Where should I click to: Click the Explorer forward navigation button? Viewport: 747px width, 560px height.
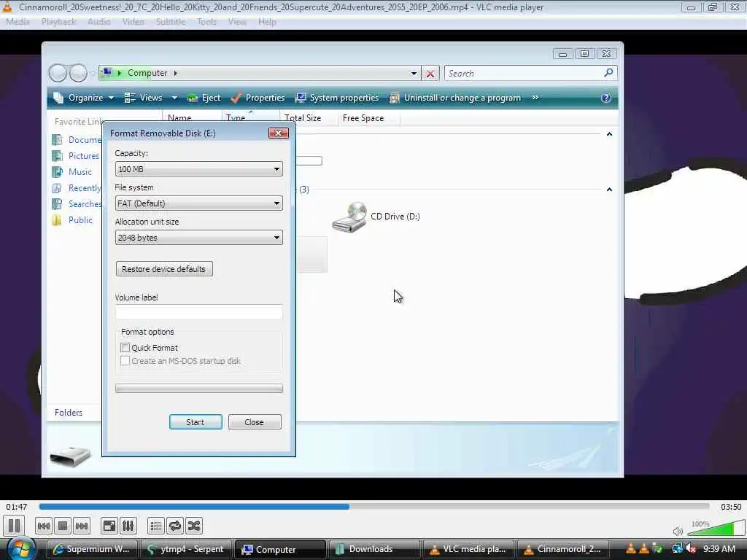(x=78, y=73)
